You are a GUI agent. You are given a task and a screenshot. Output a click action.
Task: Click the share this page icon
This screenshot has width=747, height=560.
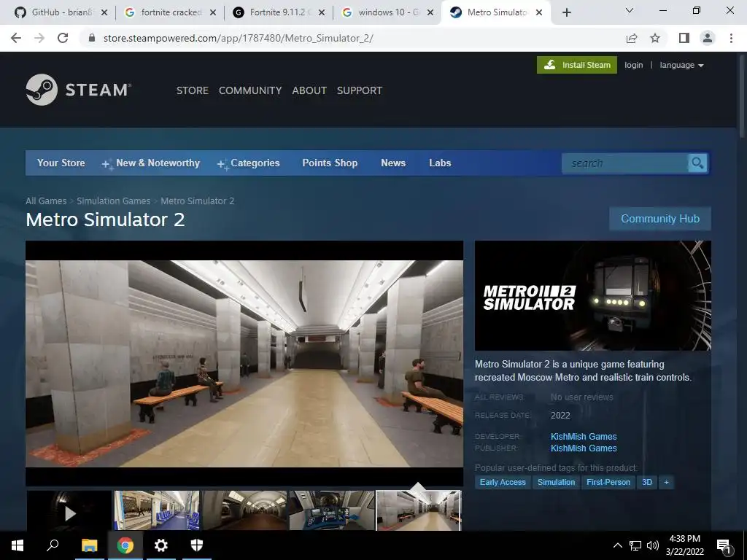pyautogui.click(x=632, y=38)
